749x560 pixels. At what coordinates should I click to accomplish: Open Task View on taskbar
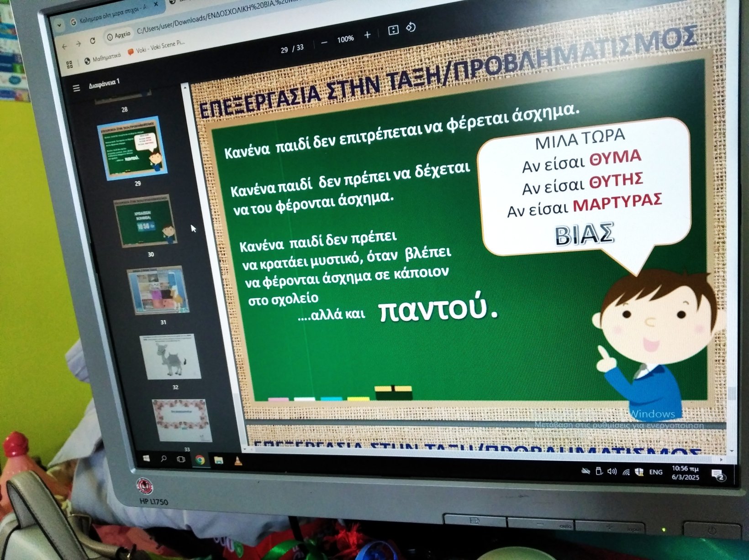tap(181, 459)
